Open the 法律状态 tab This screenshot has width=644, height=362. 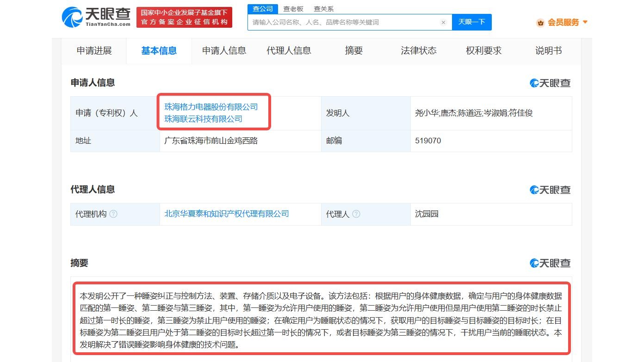[419, 50]
